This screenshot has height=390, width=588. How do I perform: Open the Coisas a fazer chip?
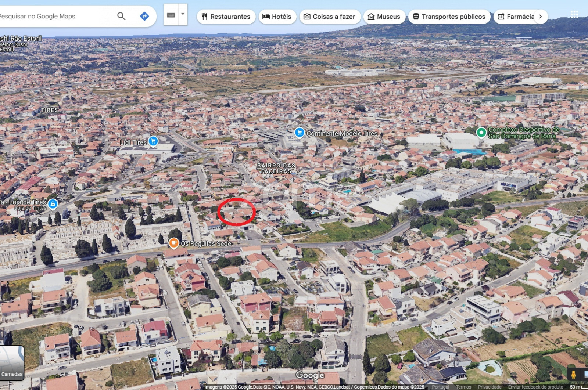(x=330, y=17)
